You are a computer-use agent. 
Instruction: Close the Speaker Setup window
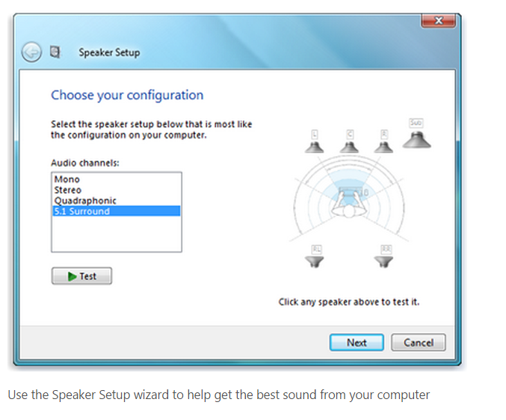click(x=438, y=21)
